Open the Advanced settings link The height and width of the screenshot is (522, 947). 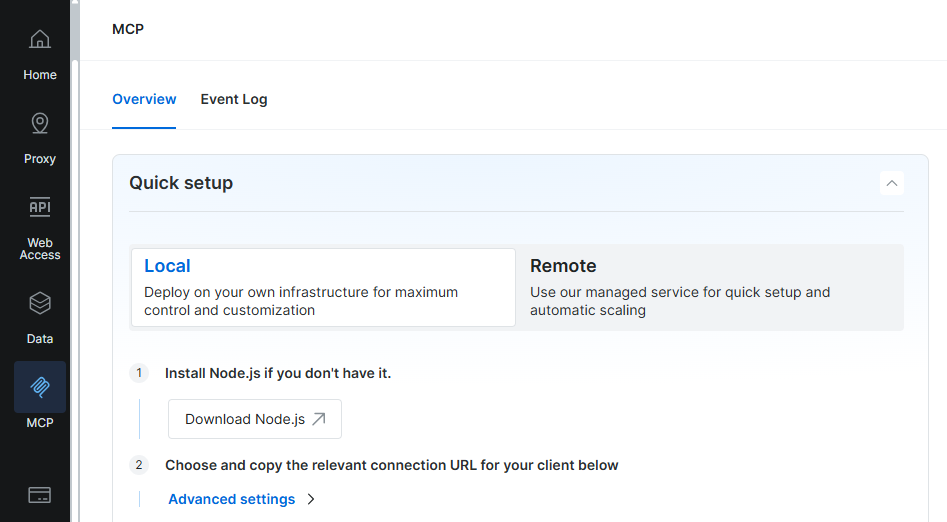[232, 499]
